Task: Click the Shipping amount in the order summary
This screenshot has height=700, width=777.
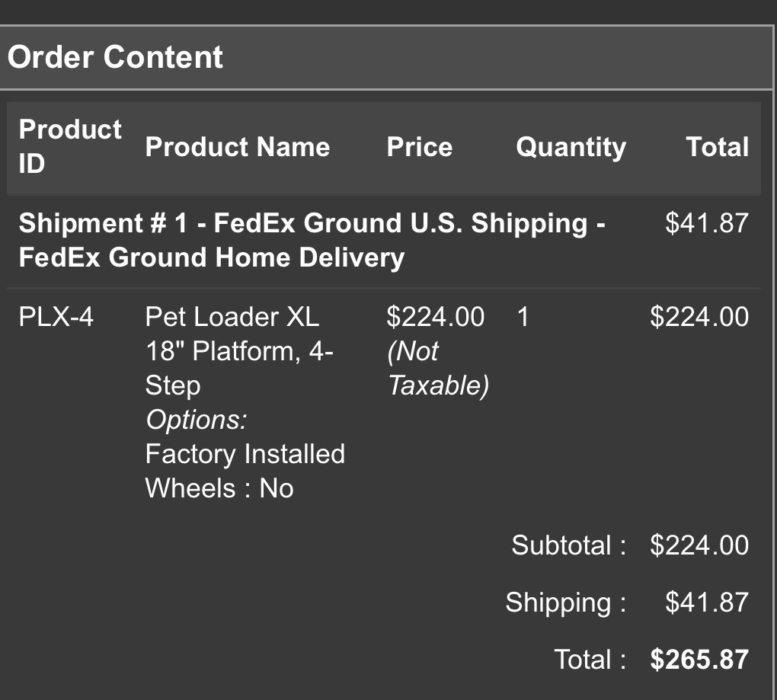Action: coord(706,603)
